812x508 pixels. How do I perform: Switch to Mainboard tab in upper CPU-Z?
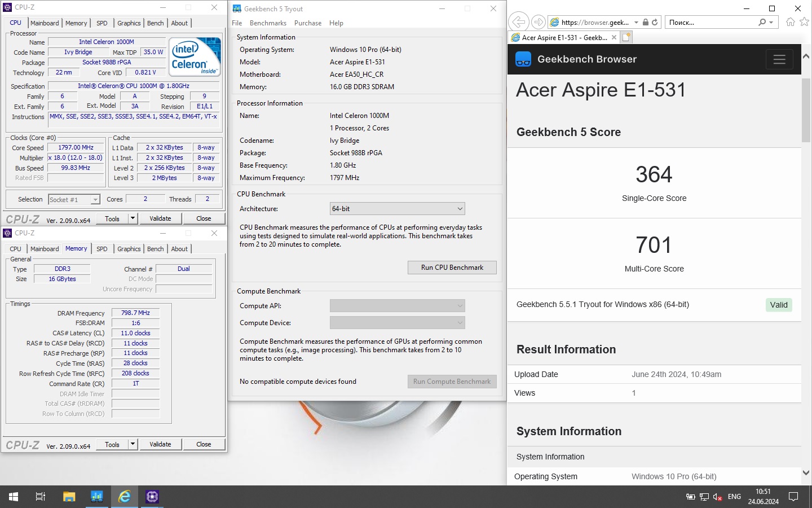45,23
